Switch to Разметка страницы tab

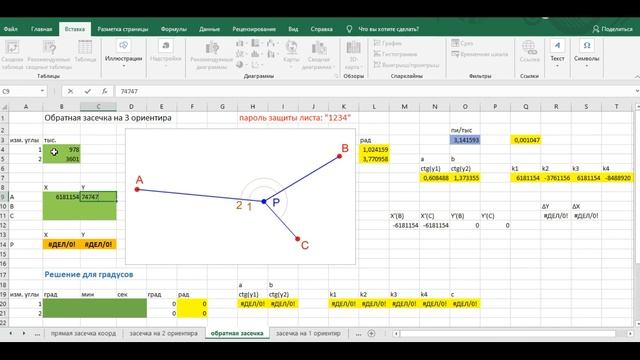coord(123,29)
